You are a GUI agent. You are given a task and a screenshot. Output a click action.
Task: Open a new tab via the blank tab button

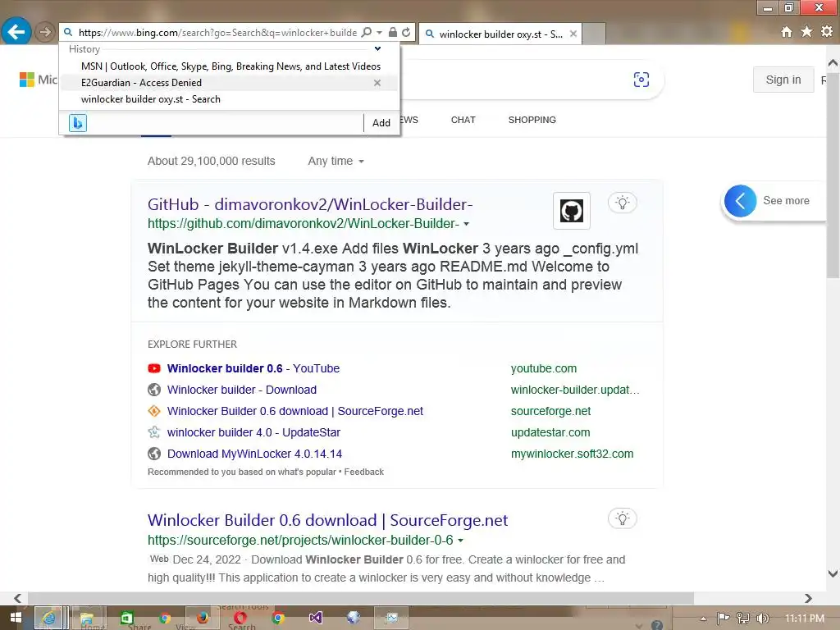tap(594, 34)
